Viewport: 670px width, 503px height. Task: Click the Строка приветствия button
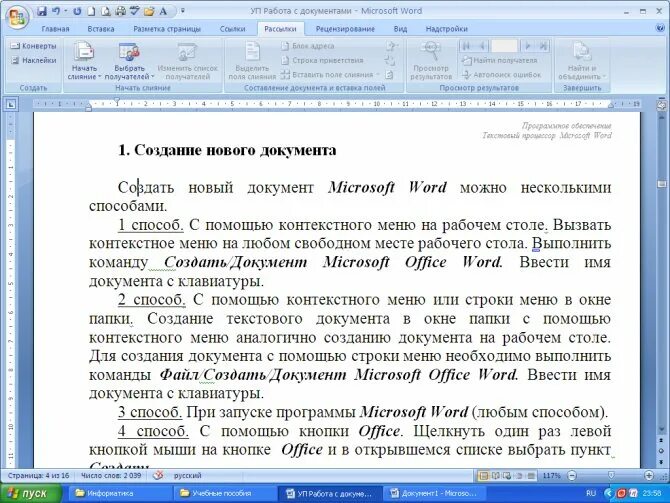click(x=322, y=60)
